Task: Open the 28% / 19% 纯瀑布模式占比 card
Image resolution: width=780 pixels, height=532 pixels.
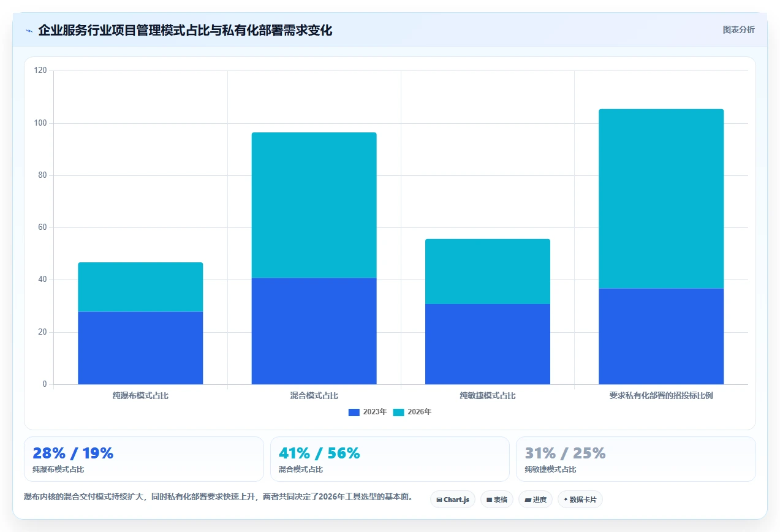Action: tap(144, 459)
